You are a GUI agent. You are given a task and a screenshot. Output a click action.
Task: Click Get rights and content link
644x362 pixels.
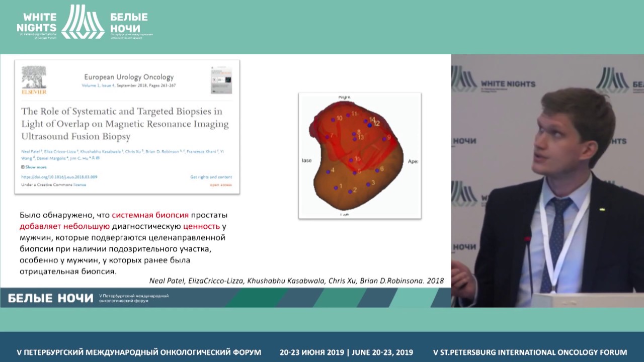(211, 177)
